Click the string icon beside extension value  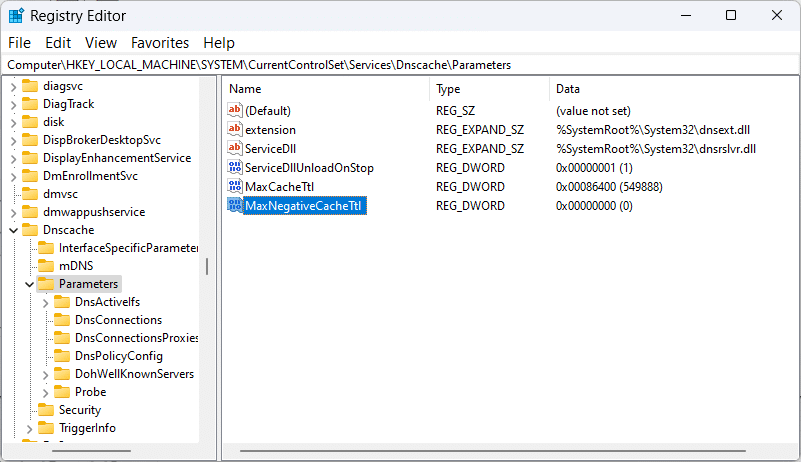click(235, 129)
